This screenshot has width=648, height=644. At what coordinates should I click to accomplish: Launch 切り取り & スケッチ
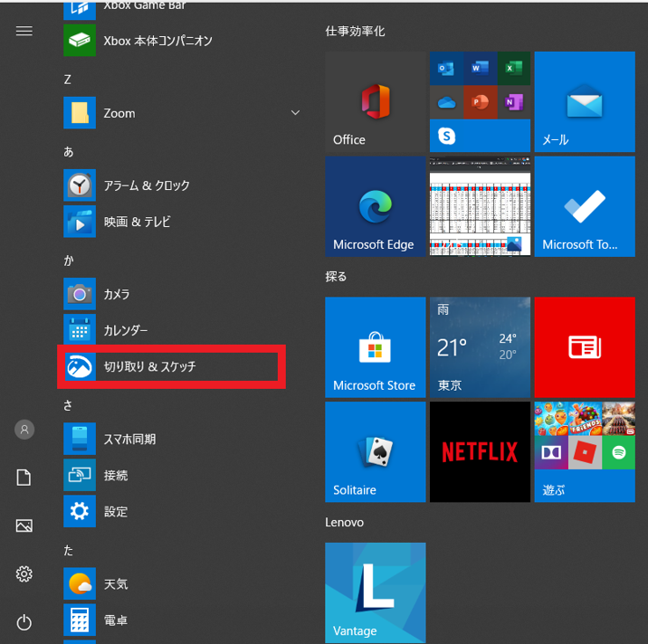[x=171, y=366]
